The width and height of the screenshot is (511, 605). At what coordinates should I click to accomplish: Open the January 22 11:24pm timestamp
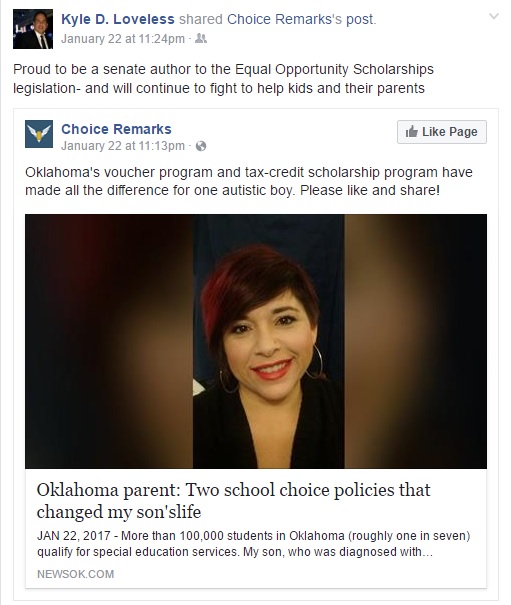123,39
